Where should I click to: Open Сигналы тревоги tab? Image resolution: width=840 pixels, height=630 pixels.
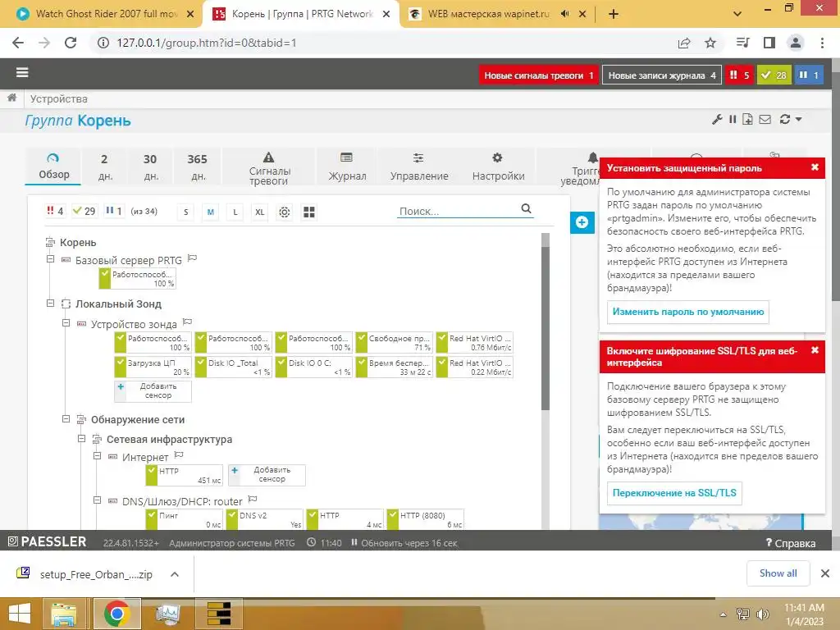269,168
